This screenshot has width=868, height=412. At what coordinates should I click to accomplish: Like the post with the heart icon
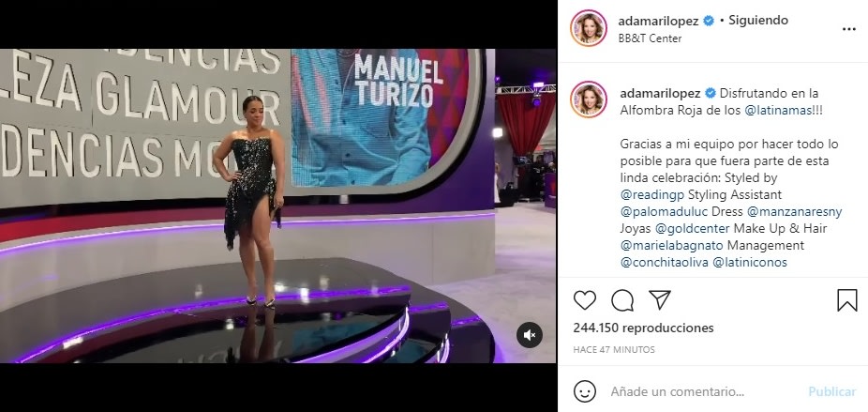point(585,300)
